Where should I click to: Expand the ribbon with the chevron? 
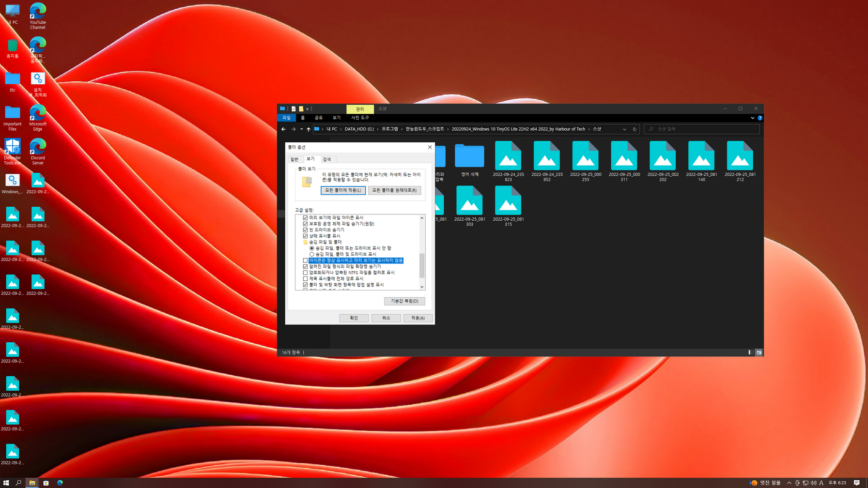752,118
